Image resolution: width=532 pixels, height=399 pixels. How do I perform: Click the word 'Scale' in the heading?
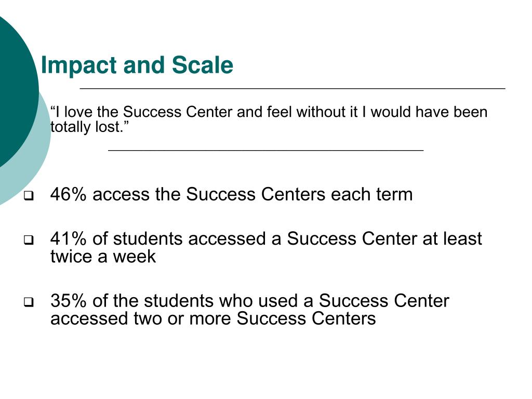click(203, 64)
